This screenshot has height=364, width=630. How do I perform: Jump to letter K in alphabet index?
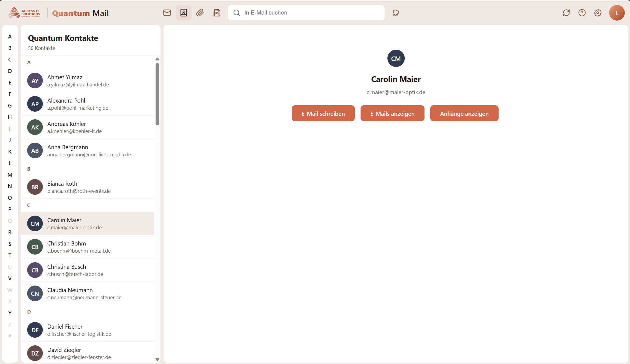[x=10, y=152]
